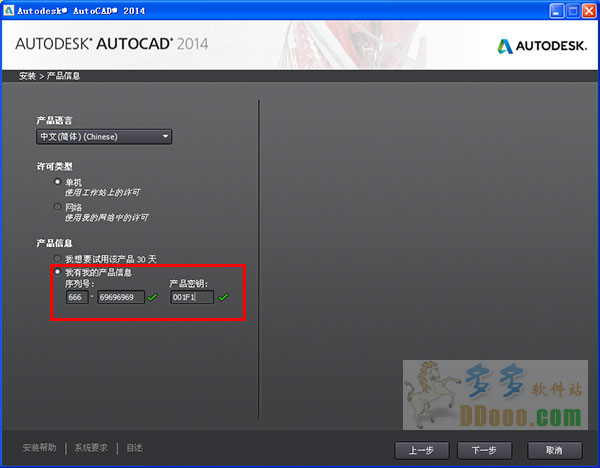Click the green checkmark beside product key
This screenshot has height=468, width=600.
click(223, 297)
